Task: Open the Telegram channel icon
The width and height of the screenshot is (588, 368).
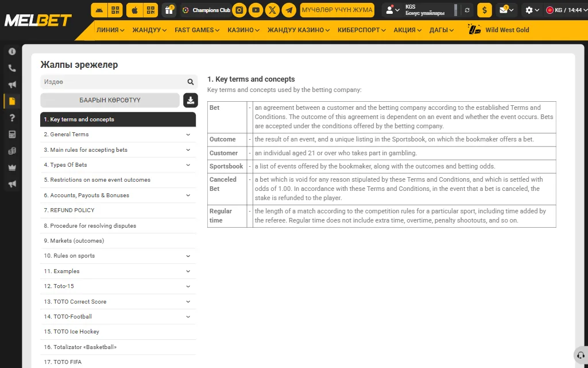Action: click(x=289, y=10)
